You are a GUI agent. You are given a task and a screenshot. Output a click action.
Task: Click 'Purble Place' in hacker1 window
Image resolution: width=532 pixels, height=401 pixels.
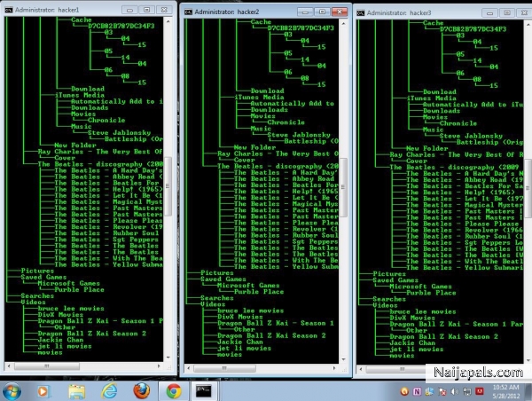(80, 289)
